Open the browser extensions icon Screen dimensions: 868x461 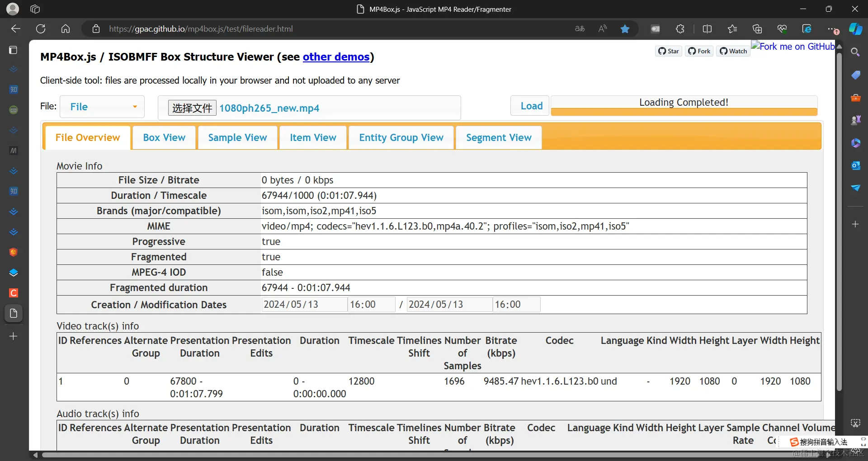[x=680, y=29]
